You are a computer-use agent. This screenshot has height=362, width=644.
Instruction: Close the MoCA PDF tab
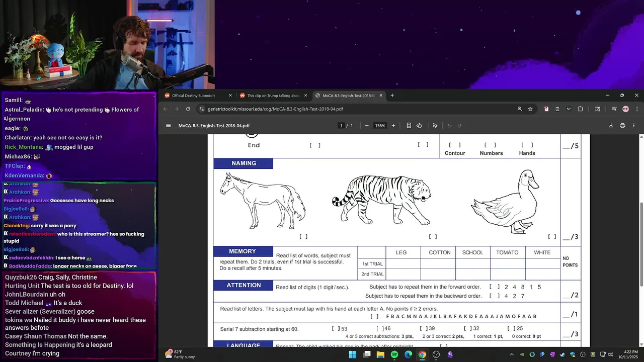coord(381,96)
